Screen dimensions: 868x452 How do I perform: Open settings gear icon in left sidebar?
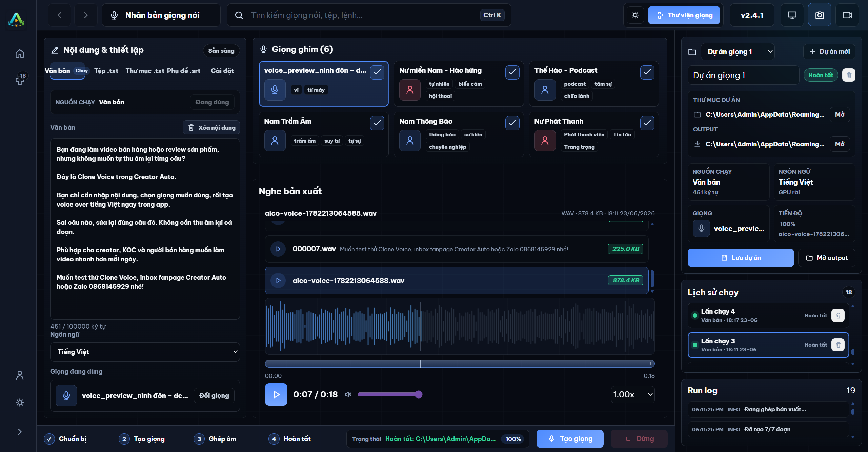click(20, 402)
